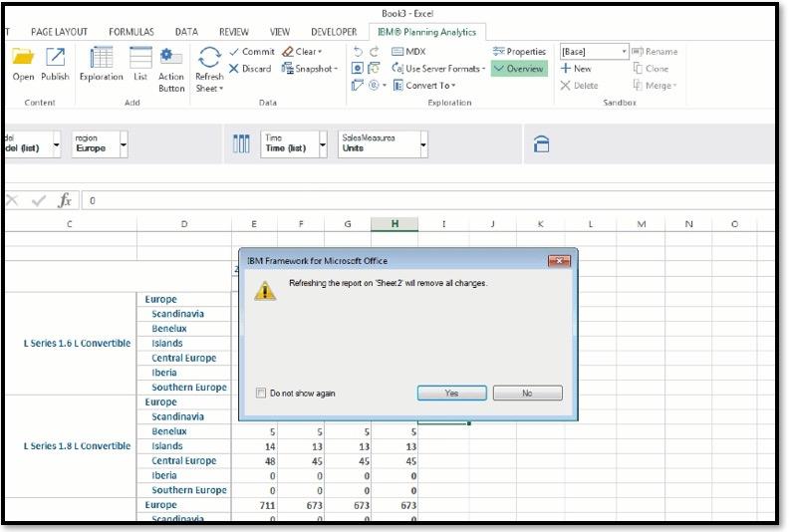Open the Clear dropdown
Image resolution: width=789 pixels, height=532 pixels.
302,52
